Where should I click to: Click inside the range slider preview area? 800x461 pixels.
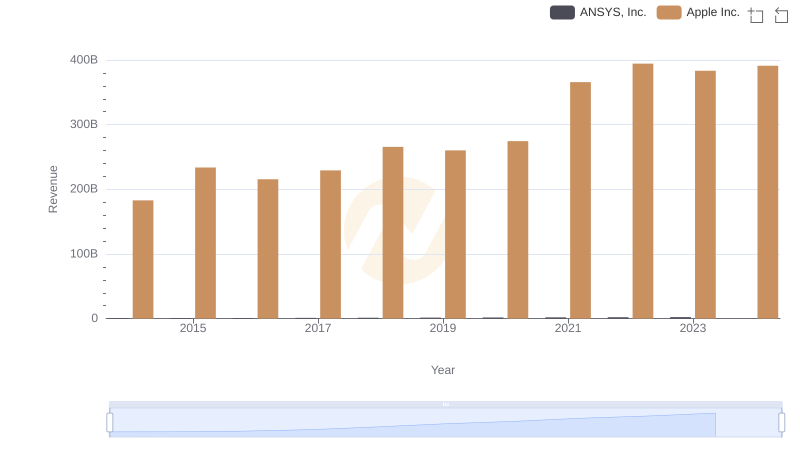[x=446, y=424]
